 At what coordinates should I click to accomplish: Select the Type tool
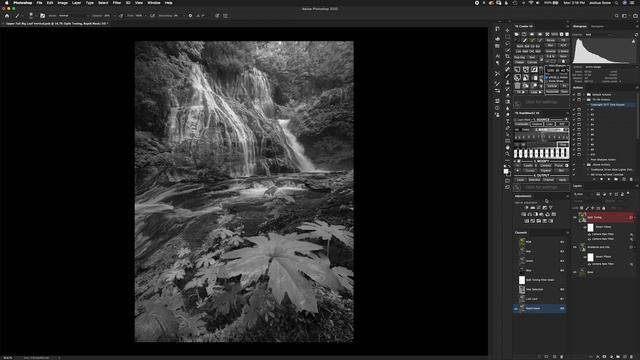pyautogui.click(x=507, y=121)
